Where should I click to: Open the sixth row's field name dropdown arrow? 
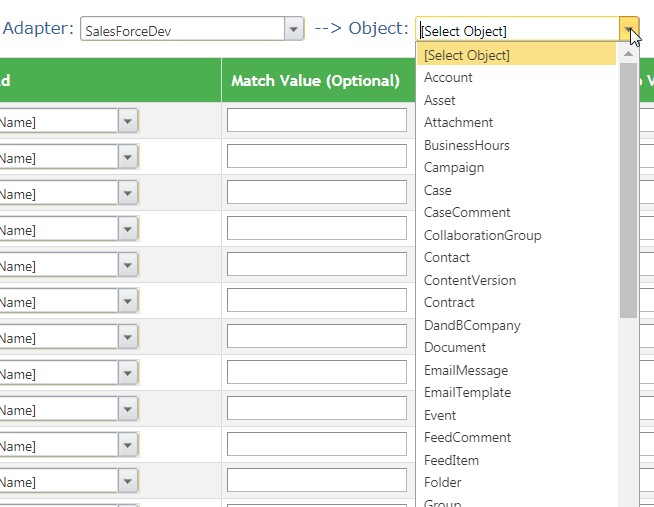tap(128, 301)
